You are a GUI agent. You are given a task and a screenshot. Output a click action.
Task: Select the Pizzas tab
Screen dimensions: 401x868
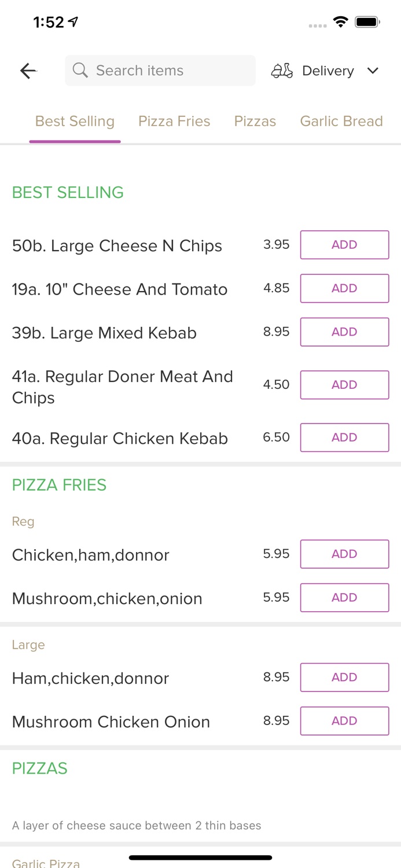[255, 121]
